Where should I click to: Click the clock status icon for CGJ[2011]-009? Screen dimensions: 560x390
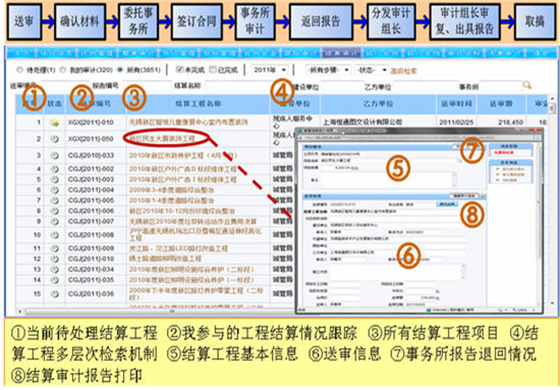coord(54,248)
